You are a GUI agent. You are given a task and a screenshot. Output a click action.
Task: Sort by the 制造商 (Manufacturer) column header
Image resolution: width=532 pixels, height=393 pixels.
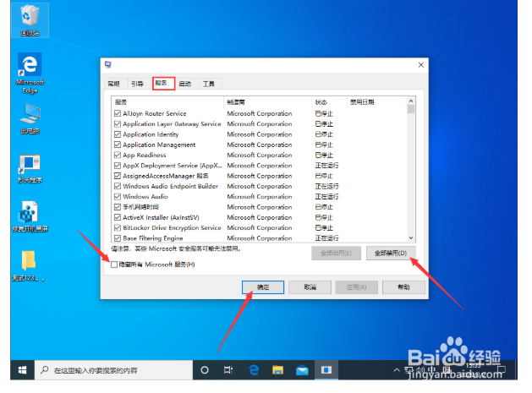268,102
